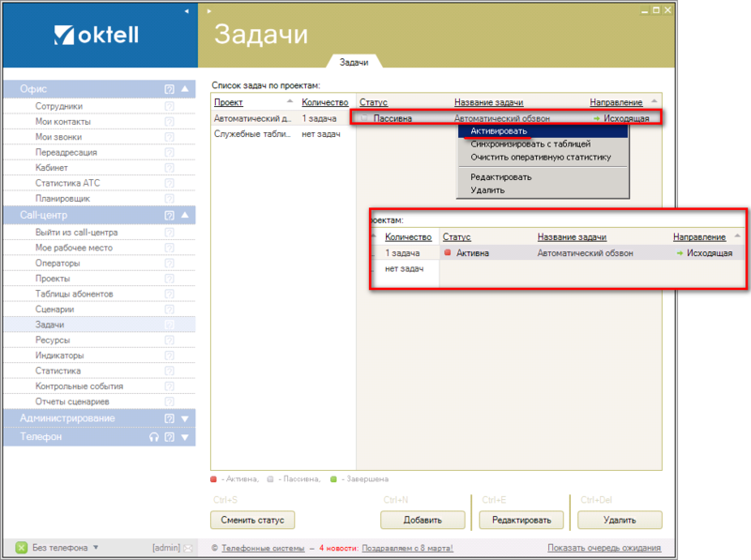Click the Добавить button
The width and height of the screenshot is (751, 560).
click(422, 521)
